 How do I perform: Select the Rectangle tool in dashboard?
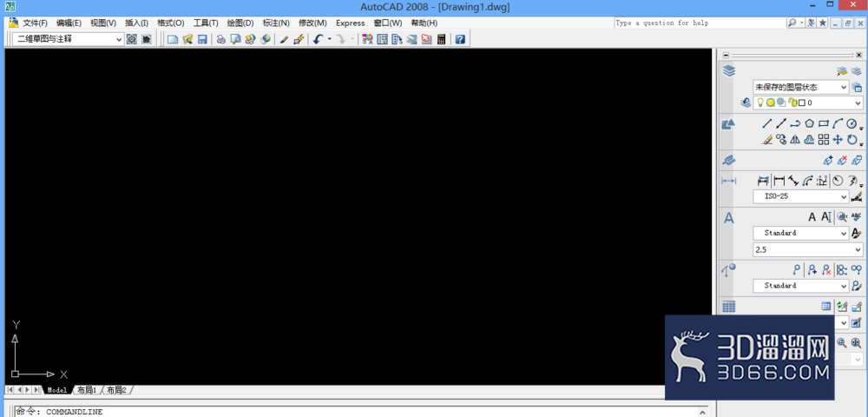click(x=824, y=124)
